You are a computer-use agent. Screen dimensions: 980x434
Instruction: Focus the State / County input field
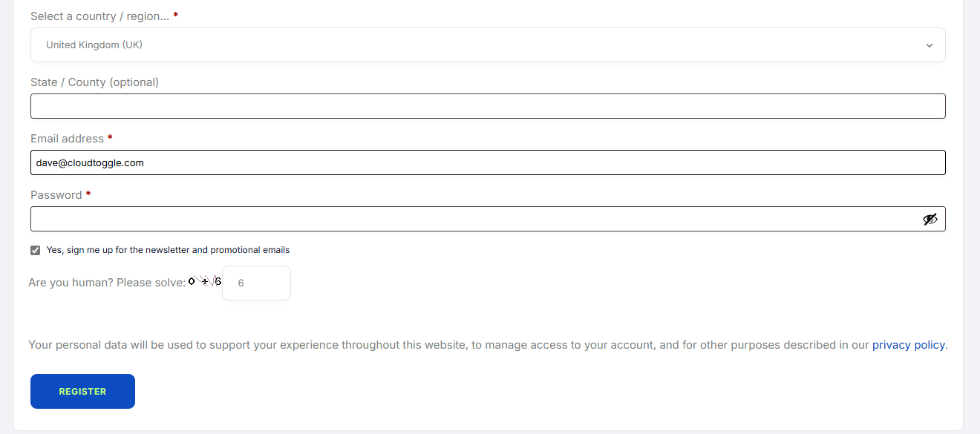coord(488,106)
